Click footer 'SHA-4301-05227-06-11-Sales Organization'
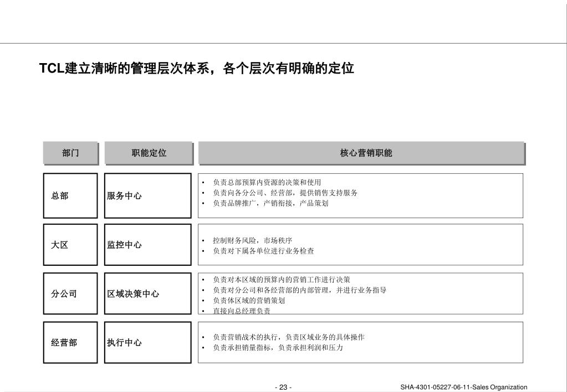The height and width of the screenshot is (392, 567). coord(463,388)
